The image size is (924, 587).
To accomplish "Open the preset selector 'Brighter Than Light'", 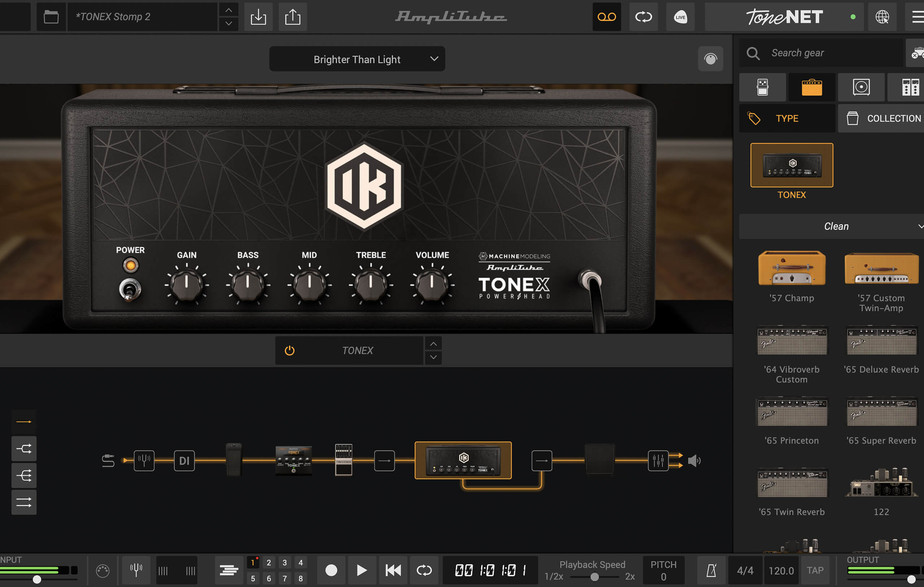I will click(x=356, y=60).
